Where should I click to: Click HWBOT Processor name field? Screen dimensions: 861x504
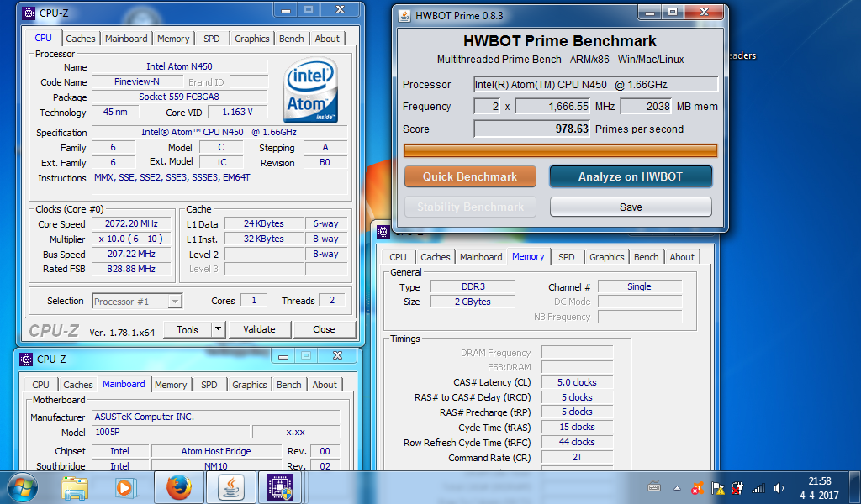coord(596,85)
